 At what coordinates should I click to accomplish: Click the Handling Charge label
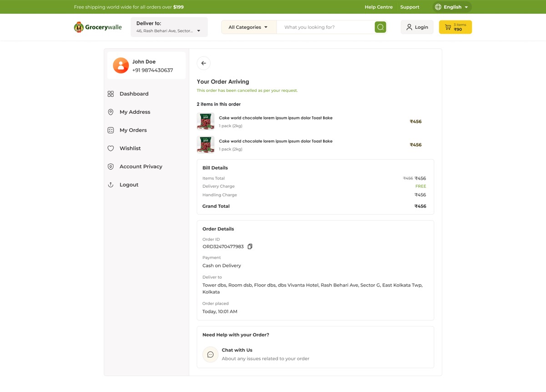point(220,195)
